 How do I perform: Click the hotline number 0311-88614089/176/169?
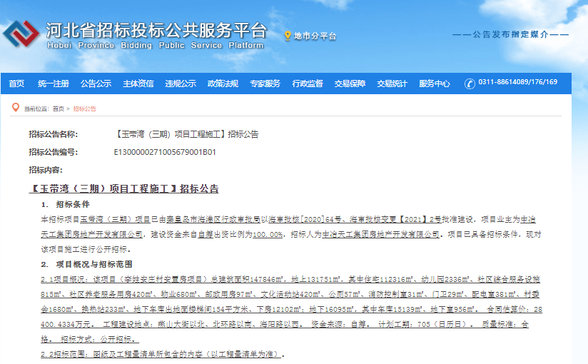517,82
